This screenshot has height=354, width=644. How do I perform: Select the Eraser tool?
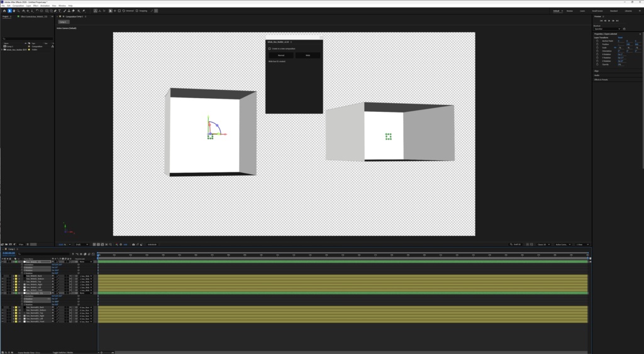(74, 11)
